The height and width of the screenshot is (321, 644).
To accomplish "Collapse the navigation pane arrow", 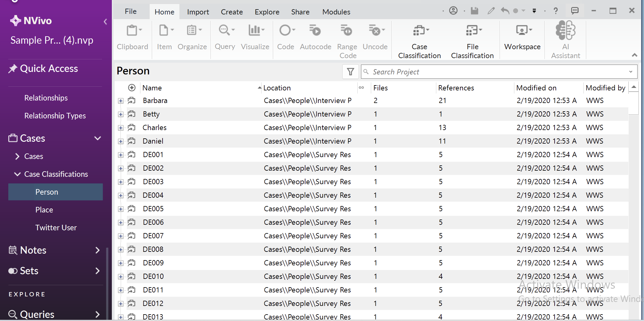I will tap(105, 22).
